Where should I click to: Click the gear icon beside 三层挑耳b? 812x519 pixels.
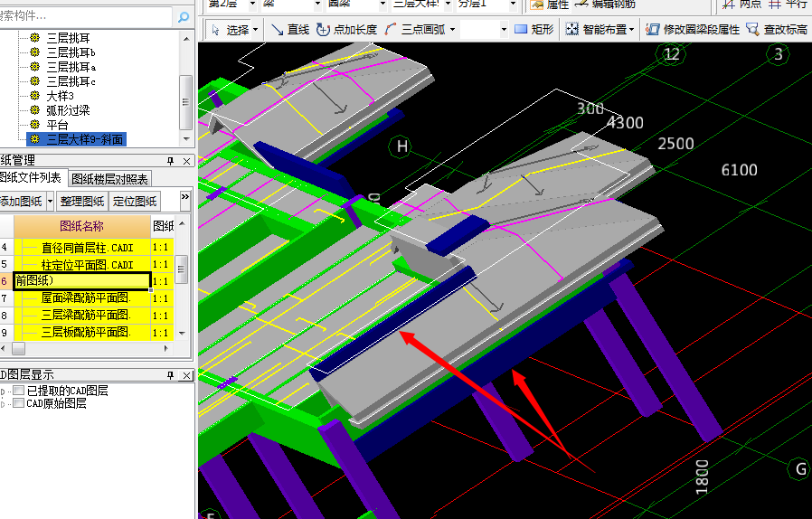coord(34,52)
